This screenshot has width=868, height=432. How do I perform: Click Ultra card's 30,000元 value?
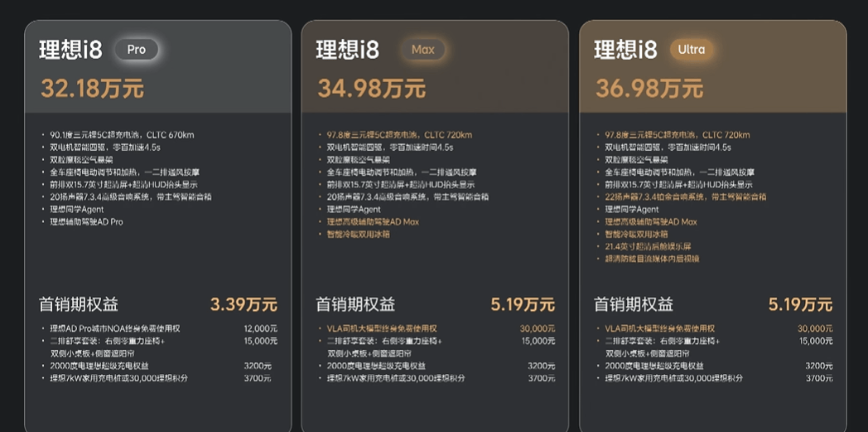(x=815, y=328)
